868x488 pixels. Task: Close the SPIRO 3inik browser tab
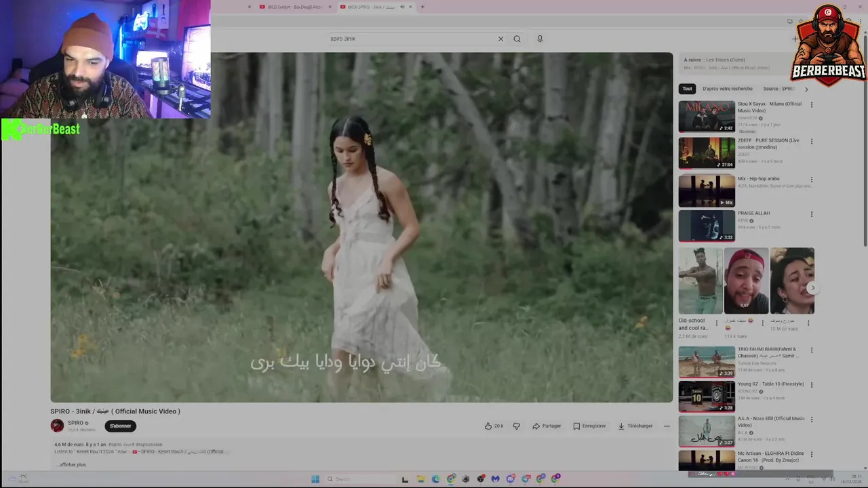point(410,7)
